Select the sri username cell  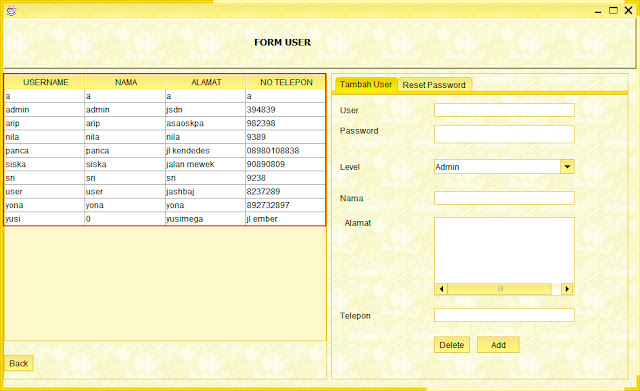click(44, 178)
